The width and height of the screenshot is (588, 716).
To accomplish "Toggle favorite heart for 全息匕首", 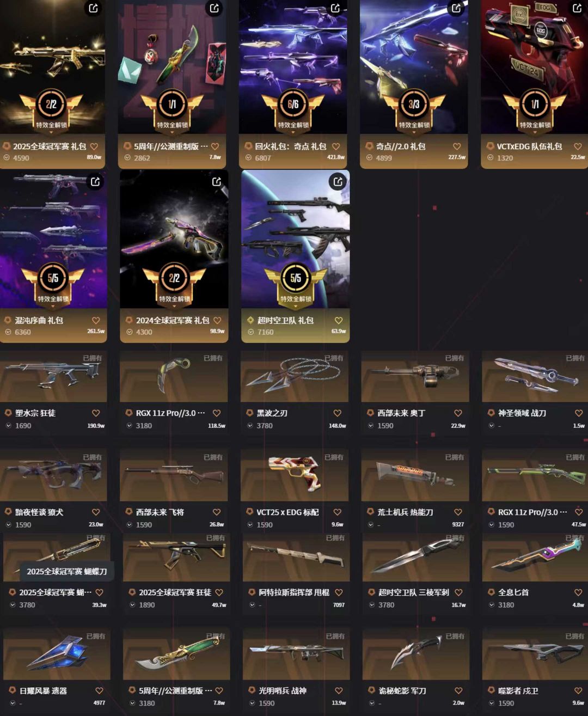I will (578, 592).
